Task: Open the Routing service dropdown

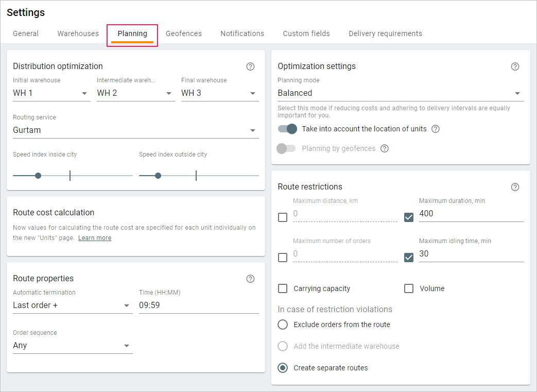Action: [135, 130]
